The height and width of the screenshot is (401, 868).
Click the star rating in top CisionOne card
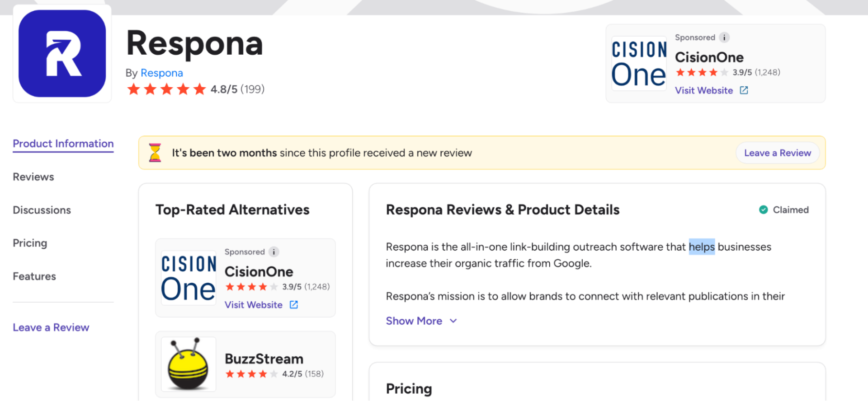pos(702,72)
